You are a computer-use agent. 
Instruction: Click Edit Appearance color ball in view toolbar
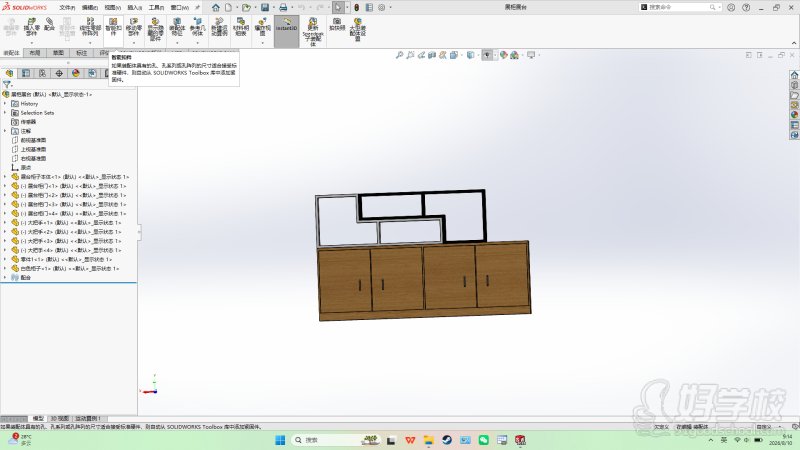point(503,55)
